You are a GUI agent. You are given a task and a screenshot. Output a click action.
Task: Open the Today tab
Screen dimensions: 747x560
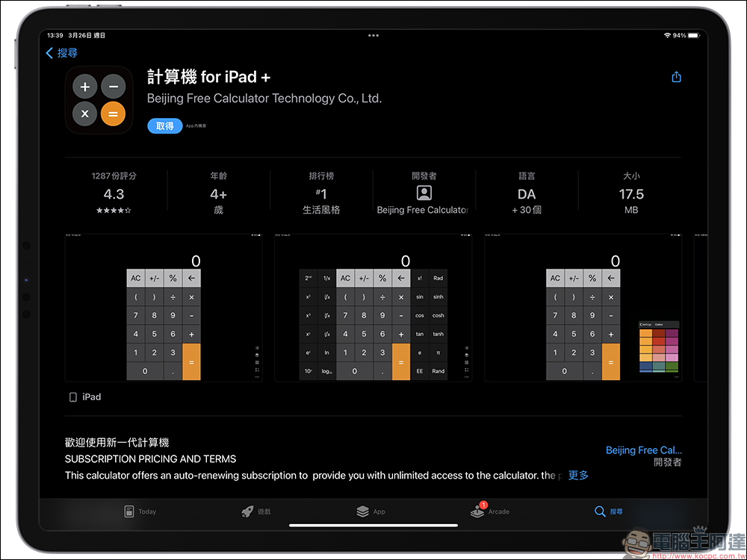(140, 511)
